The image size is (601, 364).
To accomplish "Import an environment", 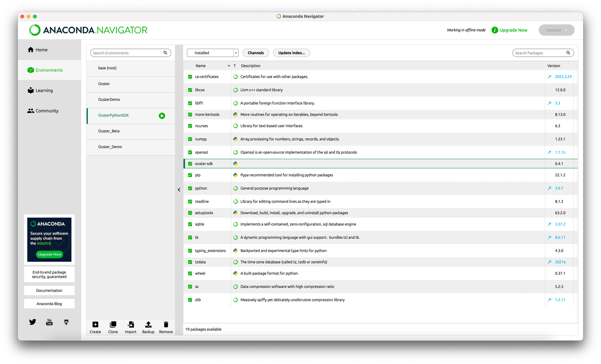I will tap(131, 327).
